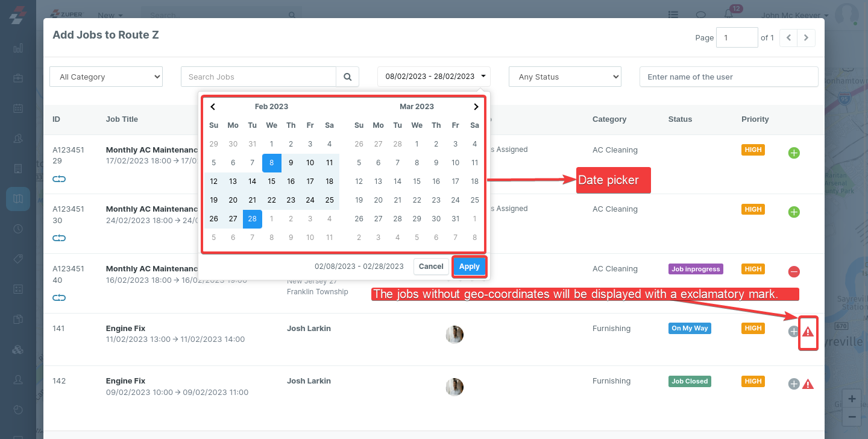The width and height of the screenshot is (868, 439).
Task: Click the recurring icon under job A12345129
Action: coord(59,179)
